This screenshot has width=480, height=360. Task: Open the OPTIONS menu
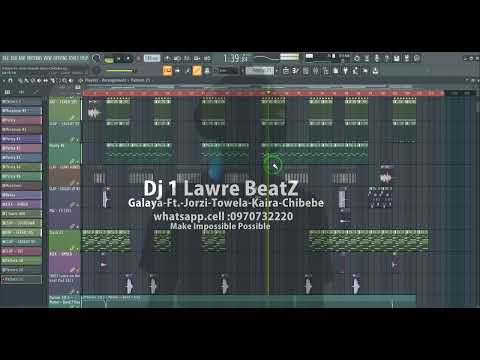coord(60,58)
